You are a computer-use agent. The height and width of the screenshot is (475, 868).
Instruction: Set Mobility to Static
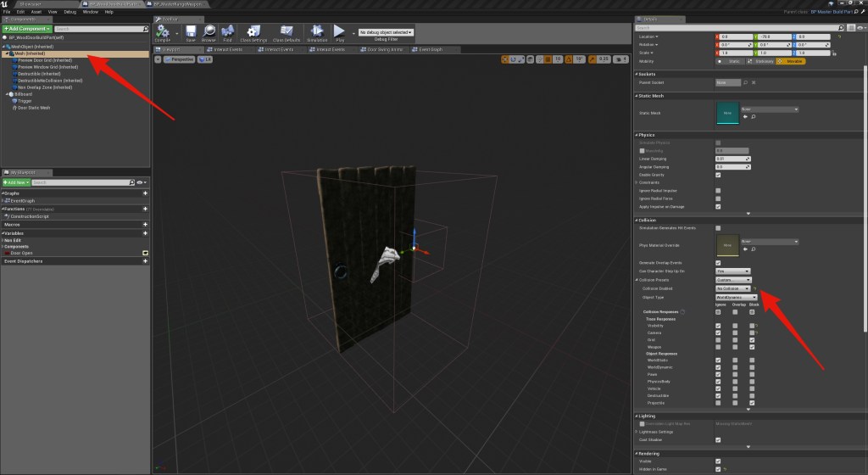[732, 61]
